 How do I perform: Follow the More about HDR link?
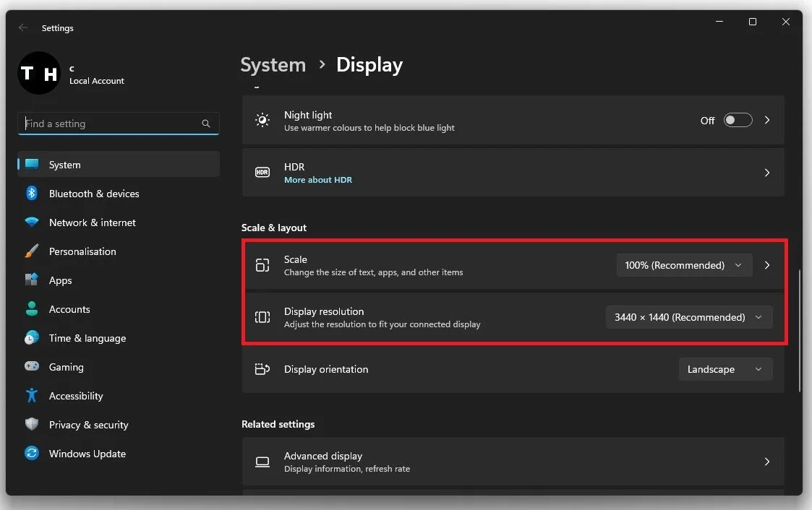318,179
